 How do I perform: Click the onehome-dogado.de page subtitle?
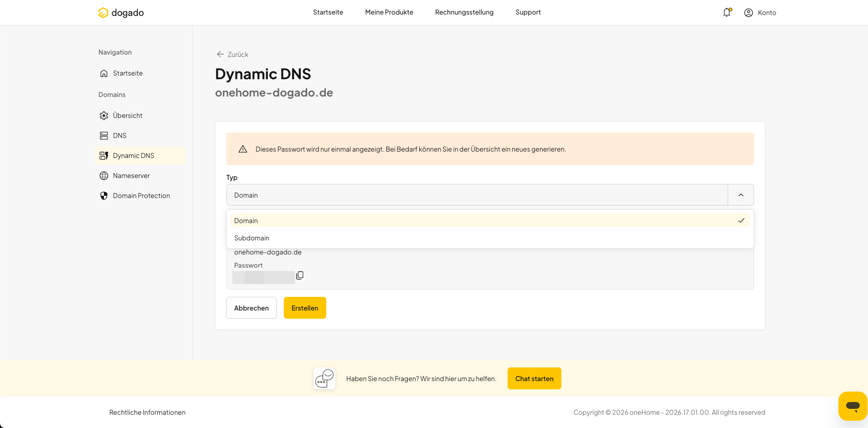(274, 92)
